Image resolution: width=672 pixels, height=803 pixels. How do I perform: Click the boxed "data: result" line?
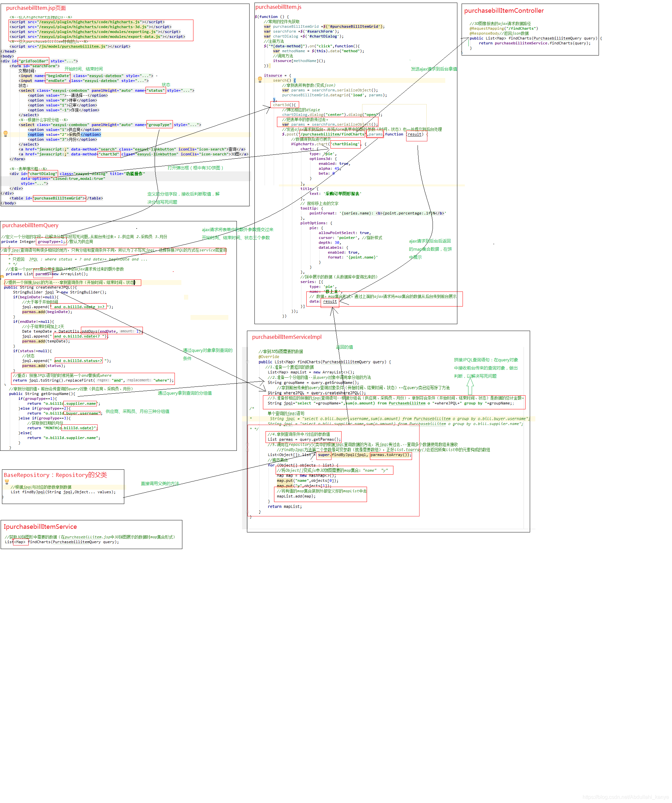point(323,301)
